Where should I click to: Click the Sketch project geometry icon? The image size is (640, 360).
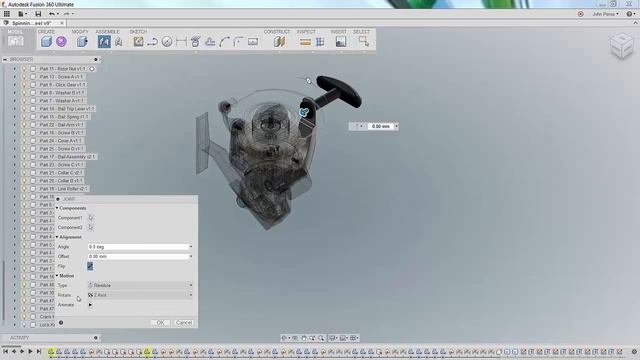(195, 41)
